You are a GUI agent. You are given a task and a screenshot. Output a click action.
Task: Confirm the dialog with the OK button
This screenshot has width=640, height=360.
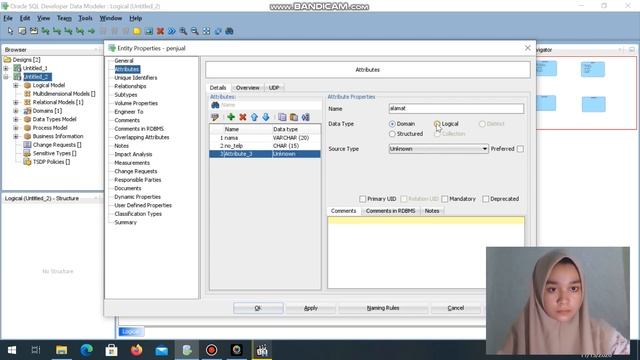(x=258, y=308)
